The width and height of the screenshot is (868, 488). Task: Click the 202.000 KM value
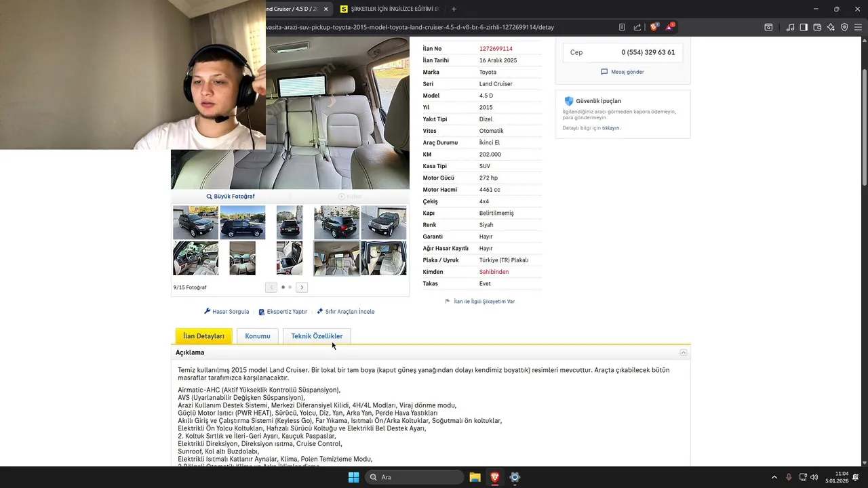(490, 155)
